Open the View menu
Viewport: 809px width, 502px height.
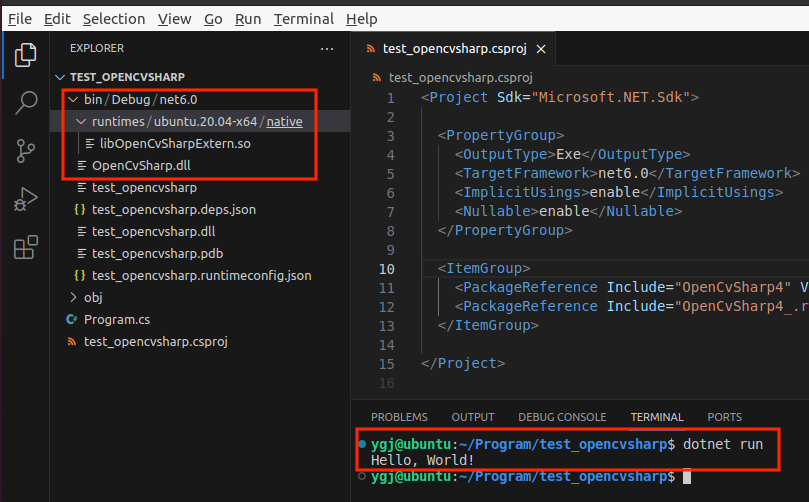[174, 19]
